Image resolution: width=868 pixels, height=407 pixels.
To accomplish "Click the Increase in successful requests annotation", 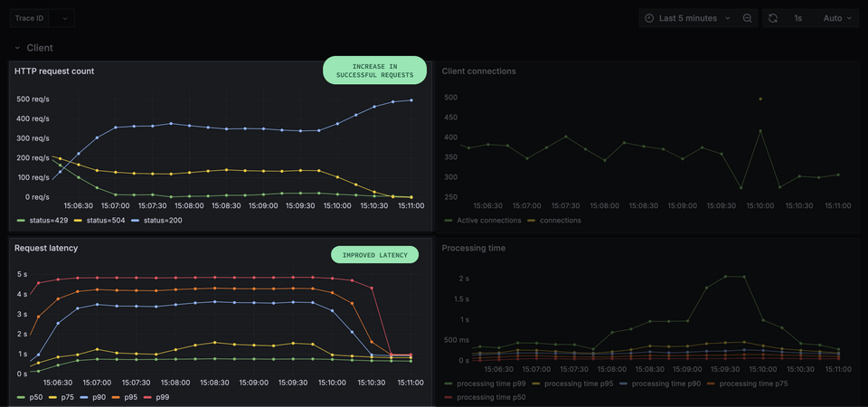I will coord(374,71).
